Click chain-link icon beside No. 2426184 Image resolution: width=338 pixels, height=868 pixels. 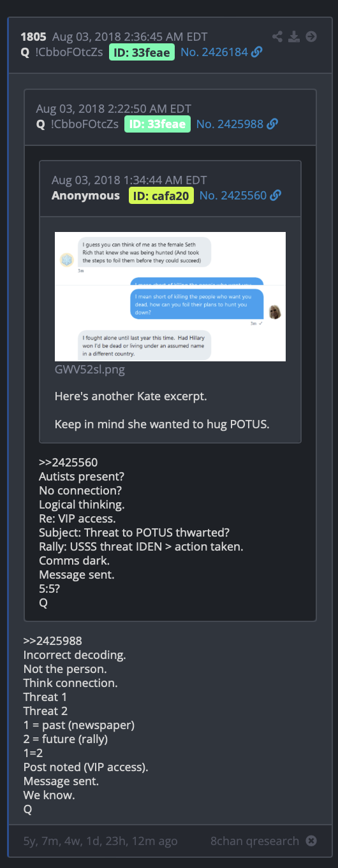(x=257, y=52)
